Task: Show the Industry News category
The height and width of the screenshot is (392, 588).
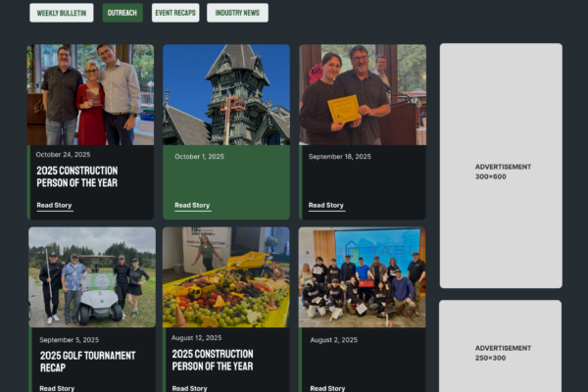Action: coord(237,13)
